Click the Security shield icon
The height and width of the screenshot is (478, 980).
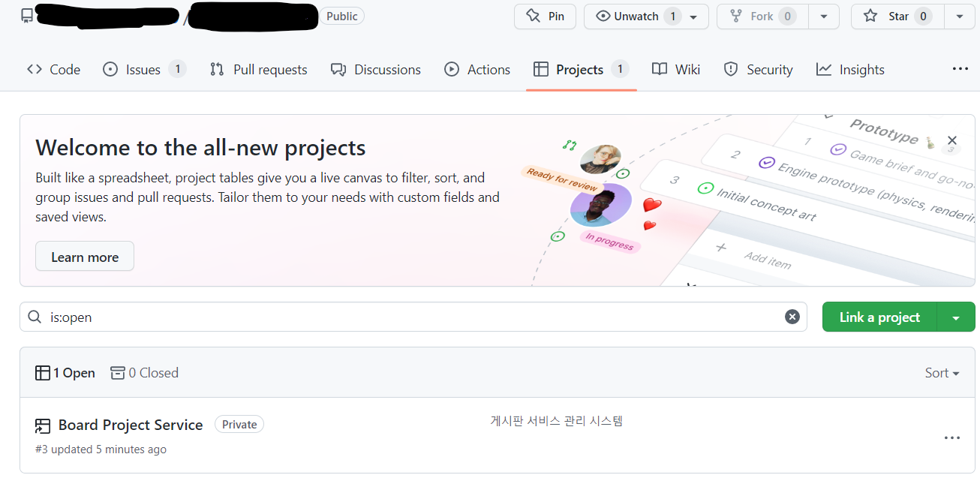[731, 69]
